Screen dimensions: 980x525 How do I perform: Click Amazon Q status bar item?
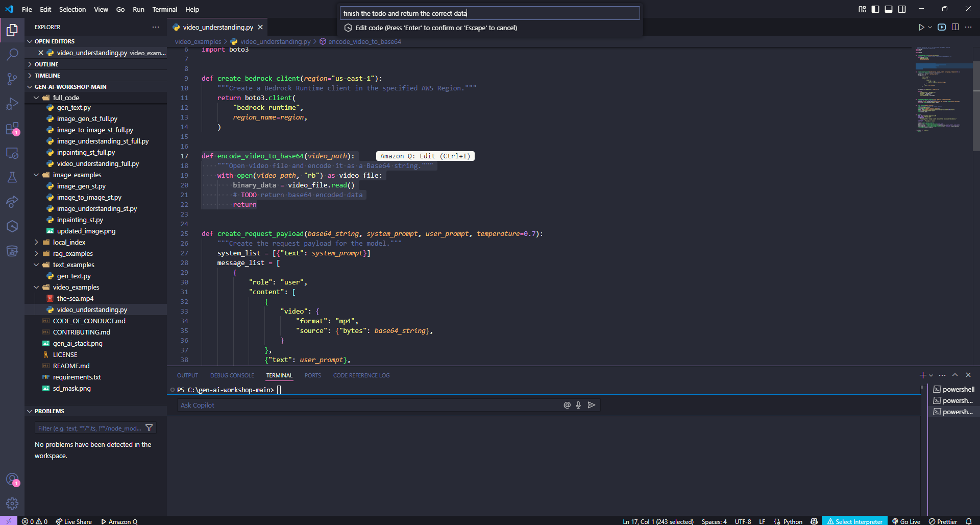click(x=119, y=521)
